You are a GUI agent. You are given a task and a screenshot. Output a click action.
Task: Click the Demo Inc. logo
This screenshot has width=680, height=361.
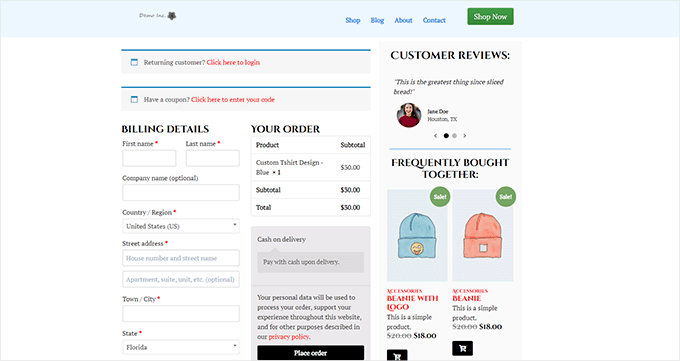pos(157,16)
